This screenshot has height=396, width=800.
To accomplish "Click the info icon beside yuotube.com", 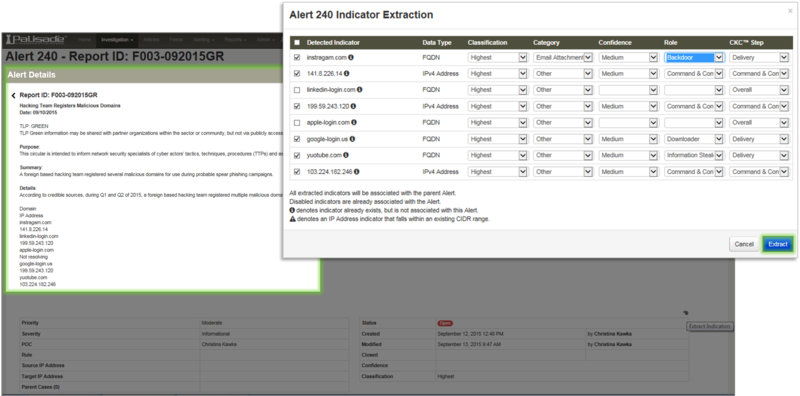I will tap(346, 155).
